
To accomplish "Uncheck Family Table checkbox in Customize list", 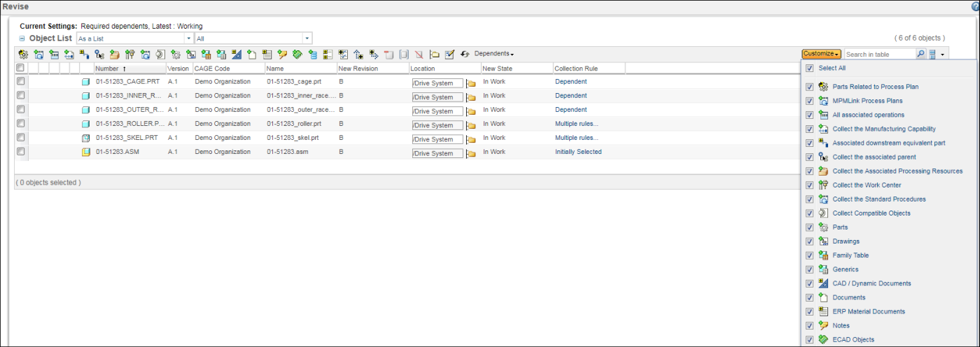I will (x=810, y=255).
